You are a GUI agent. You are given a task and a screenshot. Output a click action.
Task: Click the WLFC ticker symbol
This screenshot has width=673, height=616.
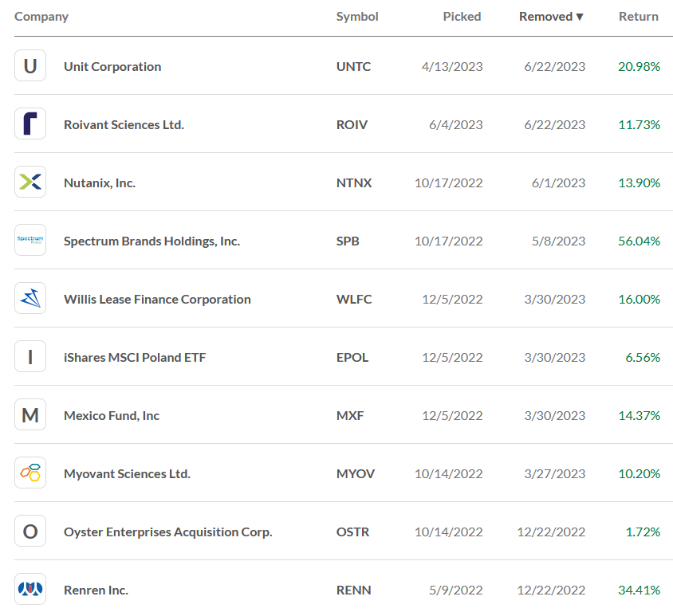tap(354, 299)
